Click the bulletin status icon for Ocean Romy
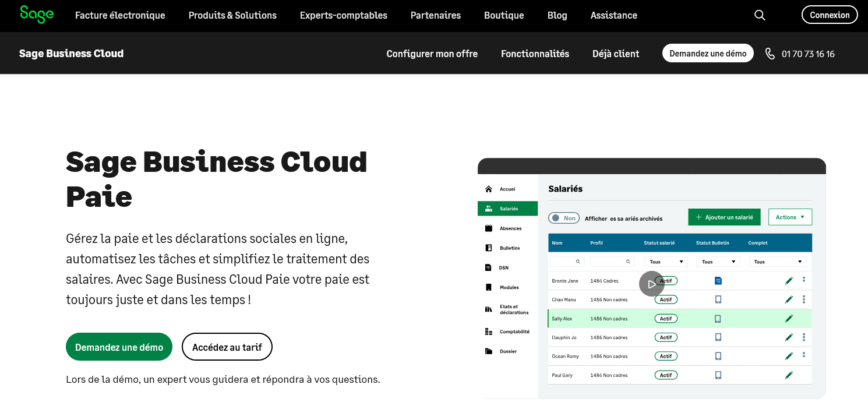The width and height of the screenshot is (868, 416). (718, 356)
